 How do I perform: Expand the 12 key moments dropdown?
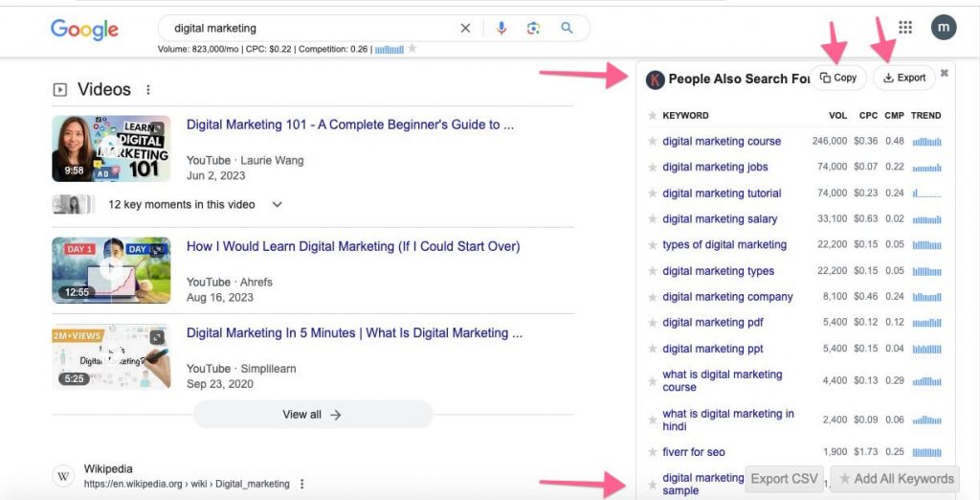click(x=277, y=205)
